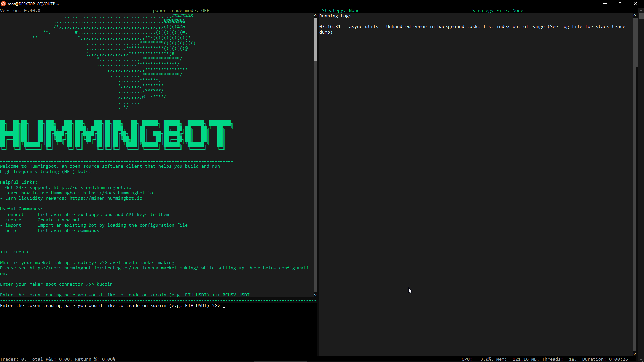Click the down arrow on the left scrollbar

315,295
